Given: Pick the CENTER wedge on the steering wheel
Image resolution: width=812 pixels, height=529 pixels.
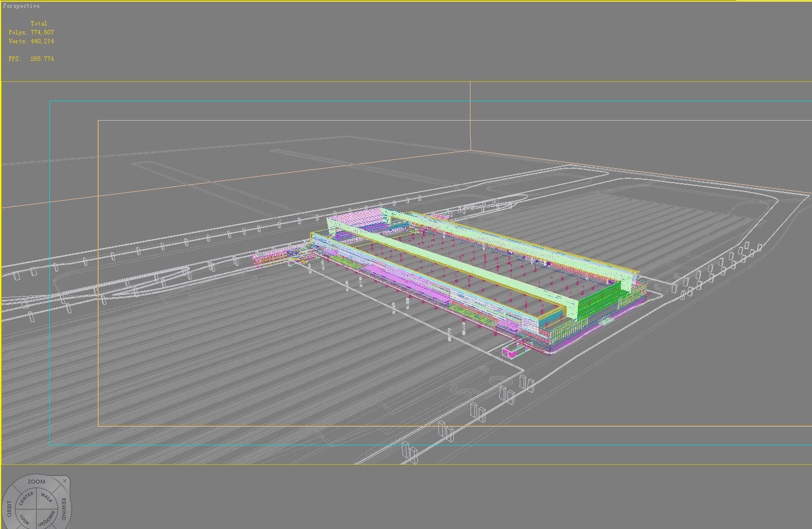Looking at the screenshot, I should point(26,499).
